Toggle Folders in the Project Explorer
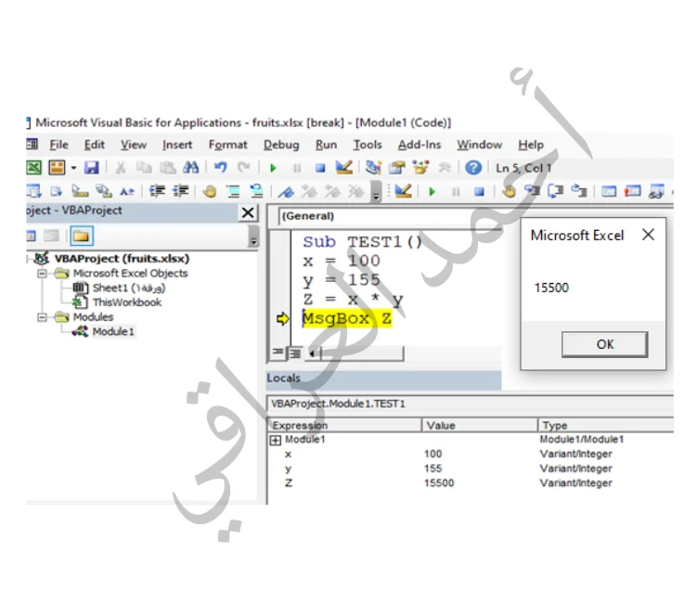The height and width of the screenshot is (616, 697). tap(82, 236)
